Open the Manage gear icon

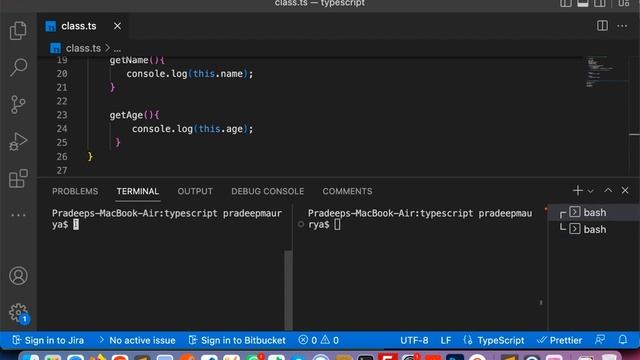(18, 313)
